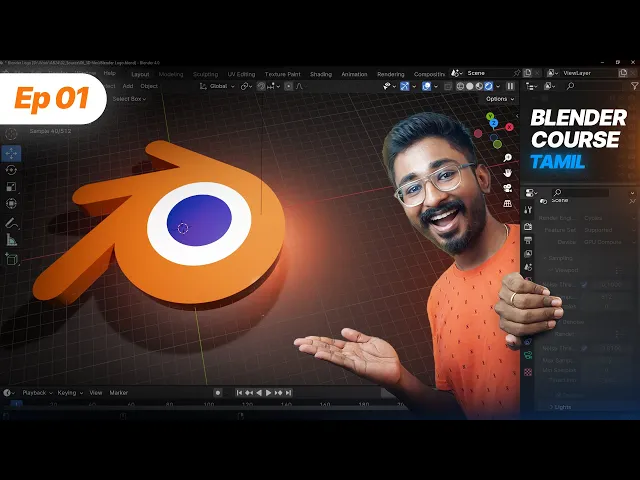Open the Add menu in viewport header
The image size is (640, 480).
(x=128, y=86)
